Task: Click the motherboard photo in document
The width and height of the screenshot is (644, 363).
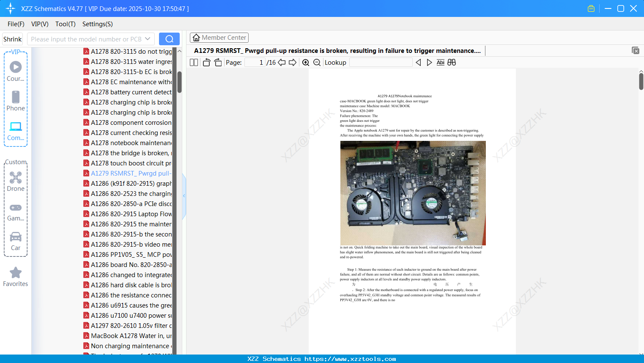Action: 413,193
